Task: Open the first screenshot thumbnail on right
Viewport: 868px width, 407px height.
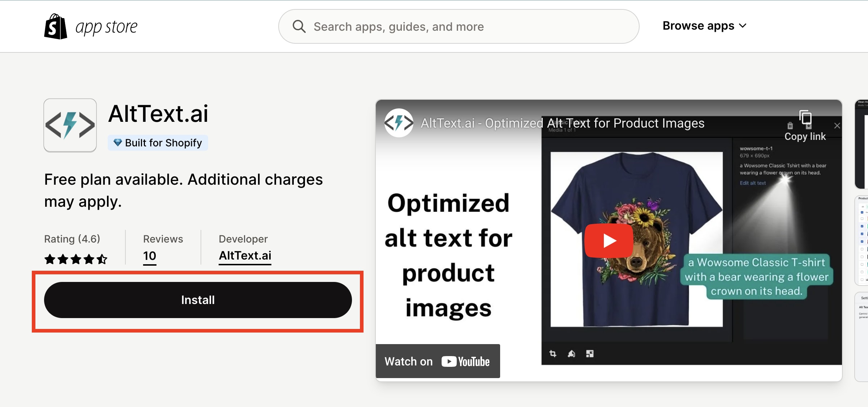Action: [861, 144]
